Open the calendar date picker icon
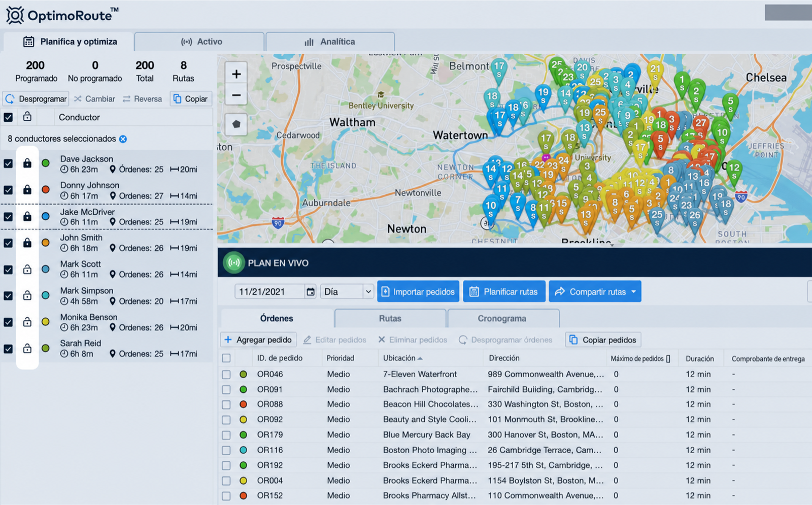The image size is (812, 505). coord(311,292)
